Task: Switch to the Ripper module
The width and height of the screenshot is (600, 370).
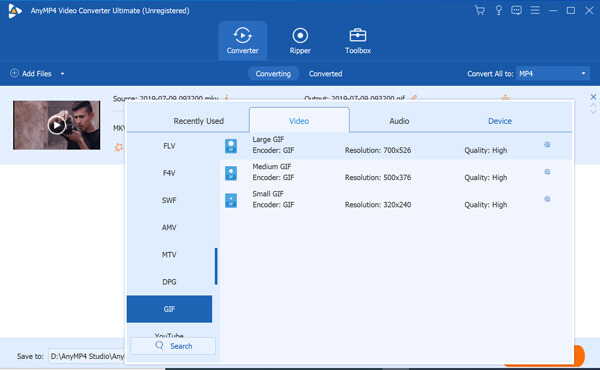Action: click(300, 41)
